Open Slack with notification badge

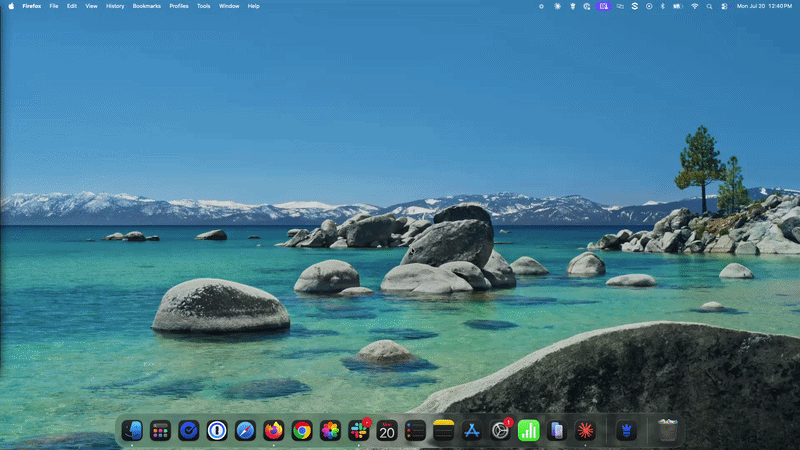(359, 431)
